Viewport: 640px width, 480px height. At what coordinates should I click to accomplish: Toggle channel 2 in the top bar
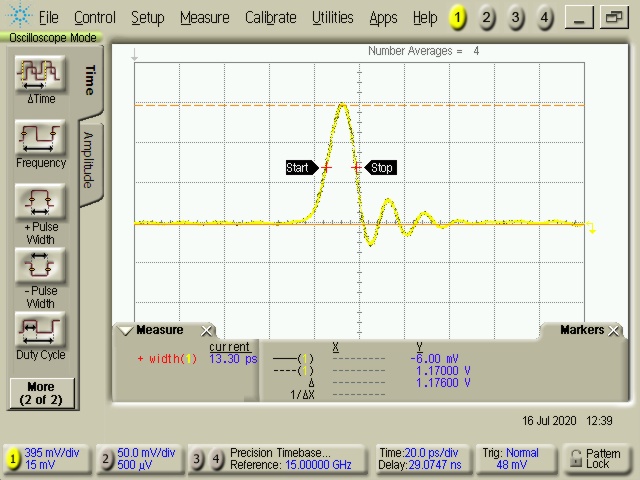pos(486,18)
